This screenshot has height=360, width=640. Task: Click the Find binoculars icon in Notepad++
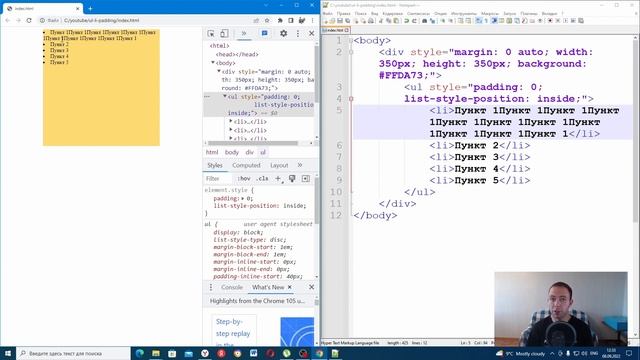424,21
